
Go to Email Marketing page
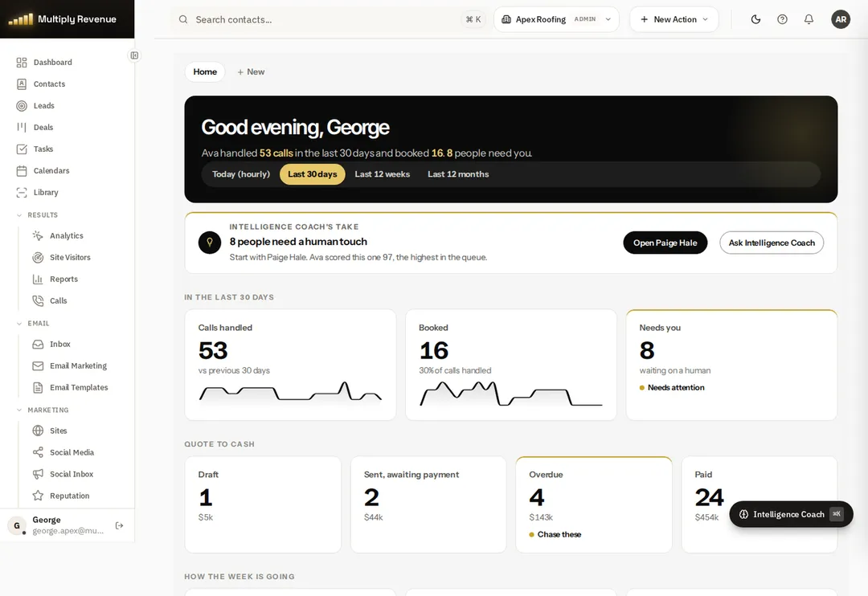78,365
